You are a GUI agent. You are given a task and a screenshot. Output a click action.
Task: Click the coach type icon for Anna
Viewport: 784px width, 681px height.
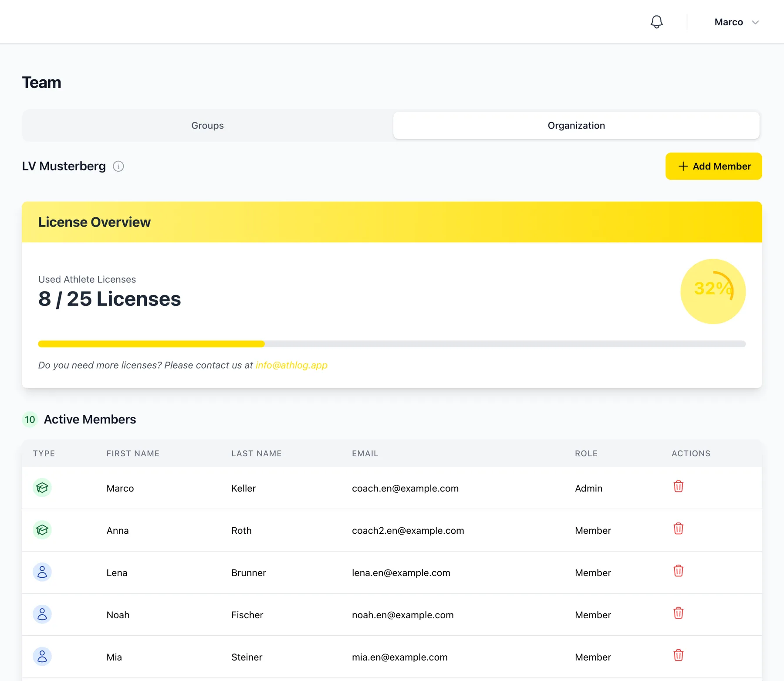tap(42, 530)
